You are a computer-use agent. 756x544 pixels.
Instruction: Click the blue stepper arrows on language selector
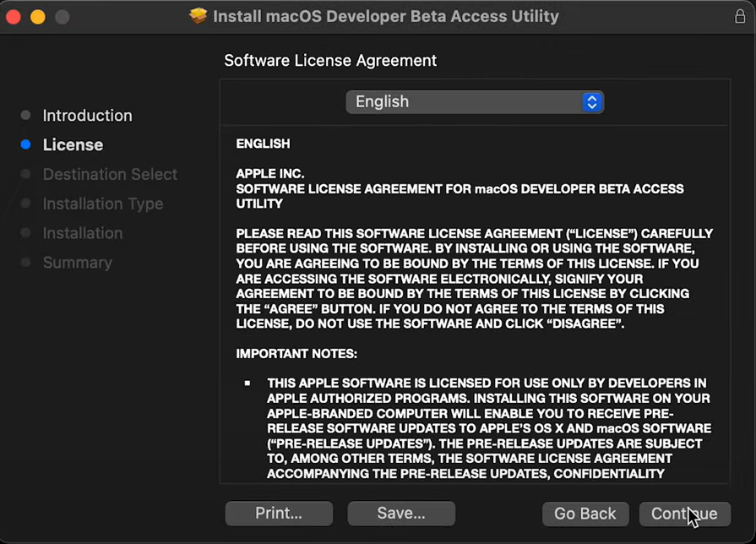(x=592, y=102)
